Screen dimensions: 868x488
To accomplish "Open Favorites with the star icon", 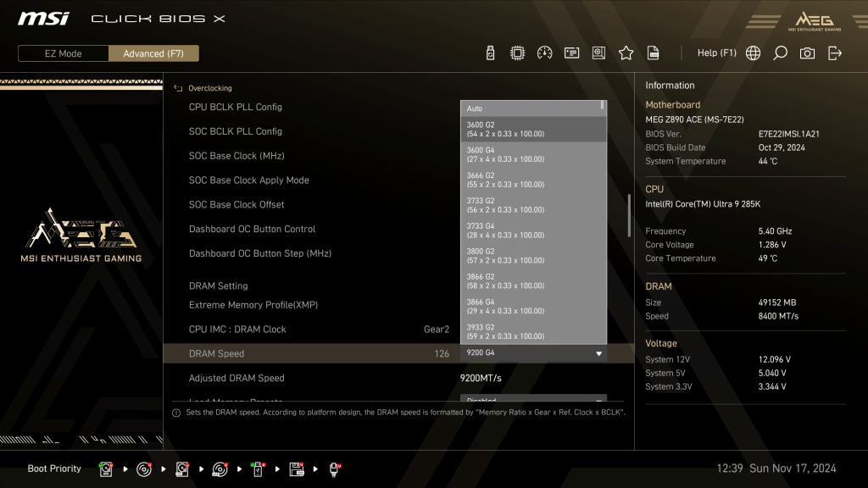I will 626,53.
